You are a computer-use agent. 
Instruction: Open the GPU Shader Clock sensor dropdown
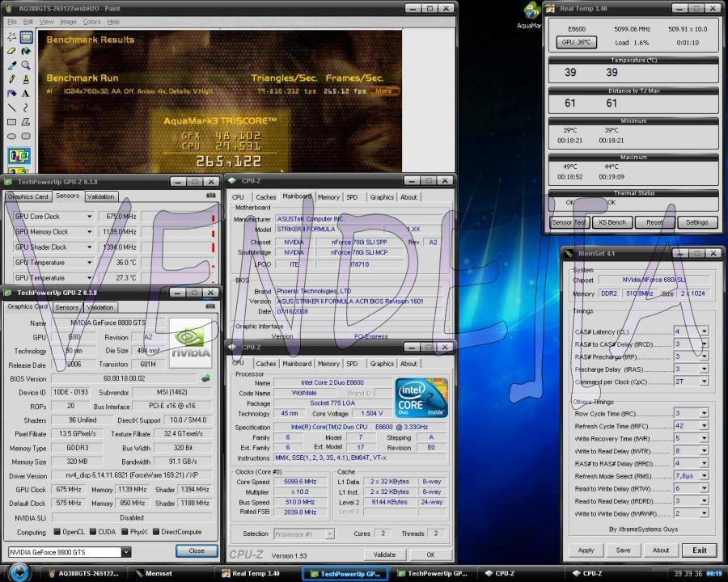click(x=89, y=247)
